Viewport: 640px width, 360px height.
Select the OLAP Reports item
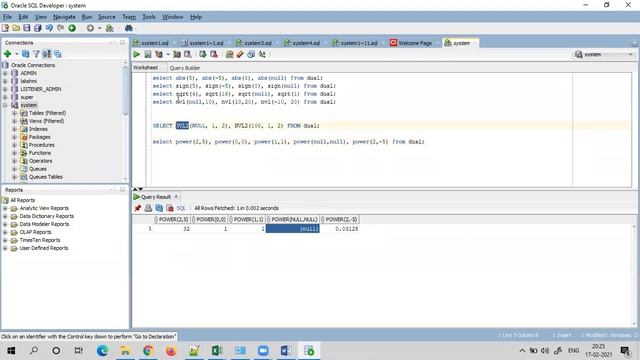[x=35, y=232]
